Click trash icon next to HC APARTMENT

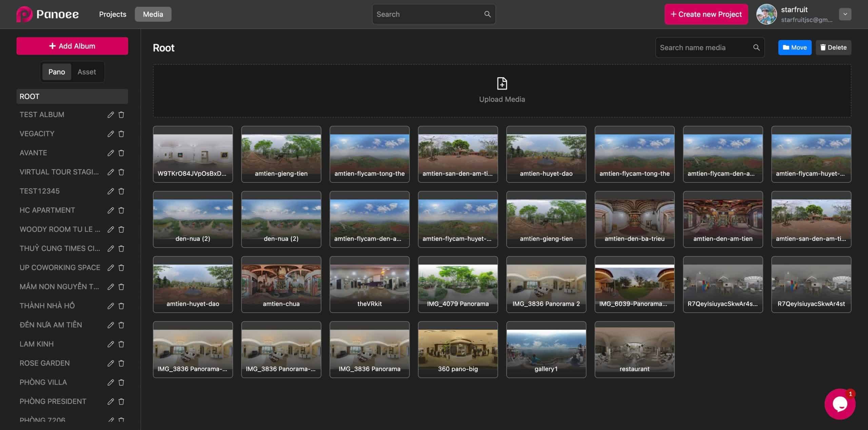coord(121,210)
